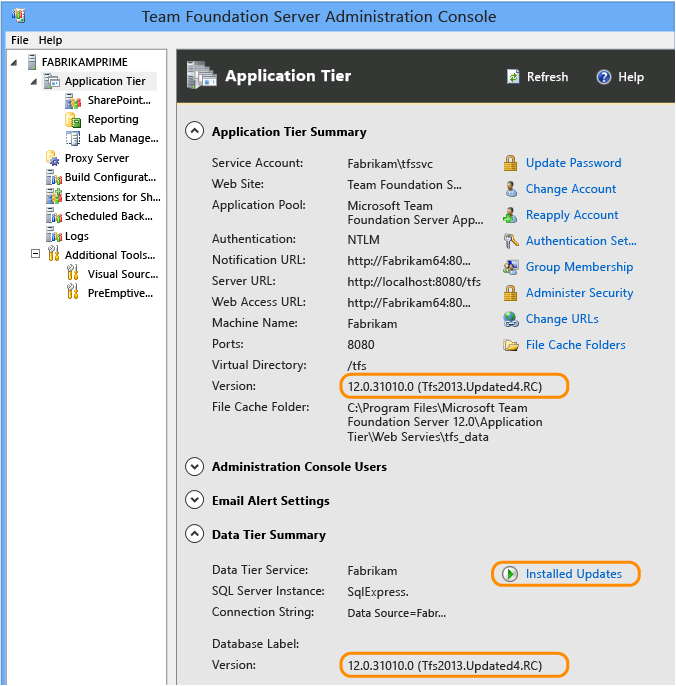Click the Service Account value Fabrikam\tfssvc
Image resolution: width=676 pixels, height=686 pixels.
(390, 164)
